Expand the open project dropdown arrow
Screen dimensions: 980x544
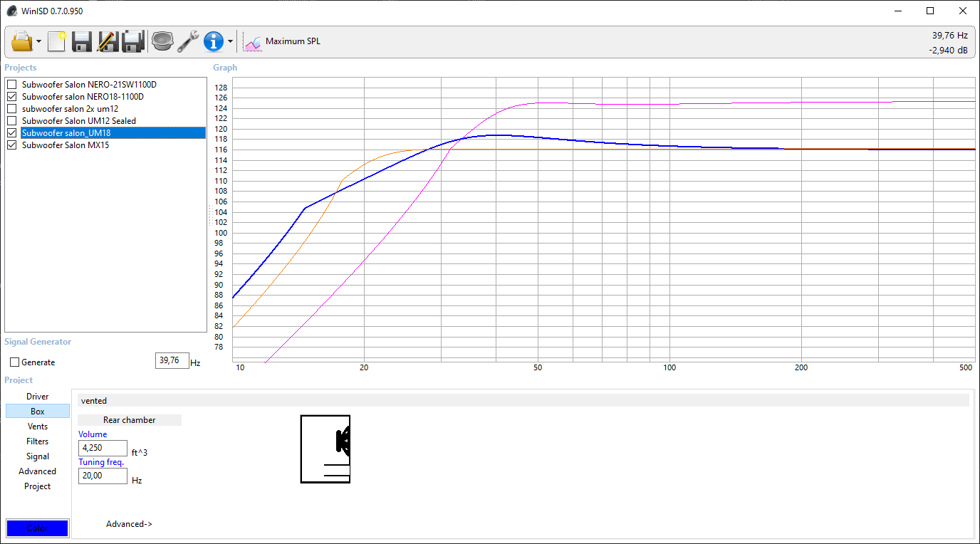click(39, 42)
